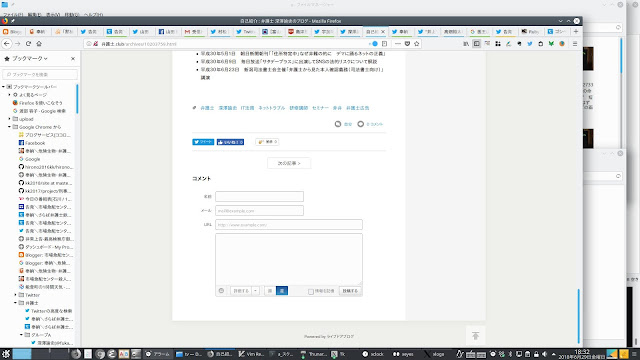Screen dimensions: 640x360
Task: Open the Firefox hamburger menu
Action: [575, 44]
